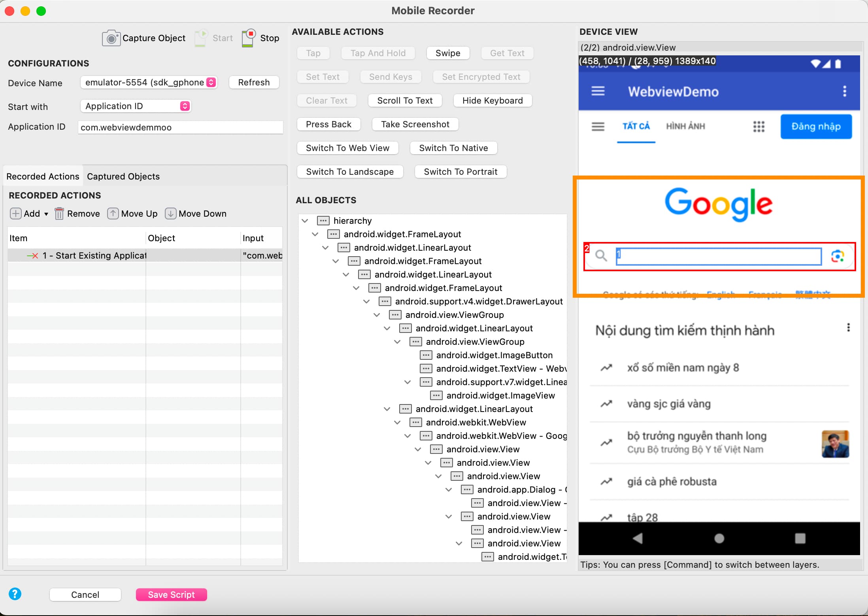
Task: Click the Move Down arrow icon
Action: [170, 214]
